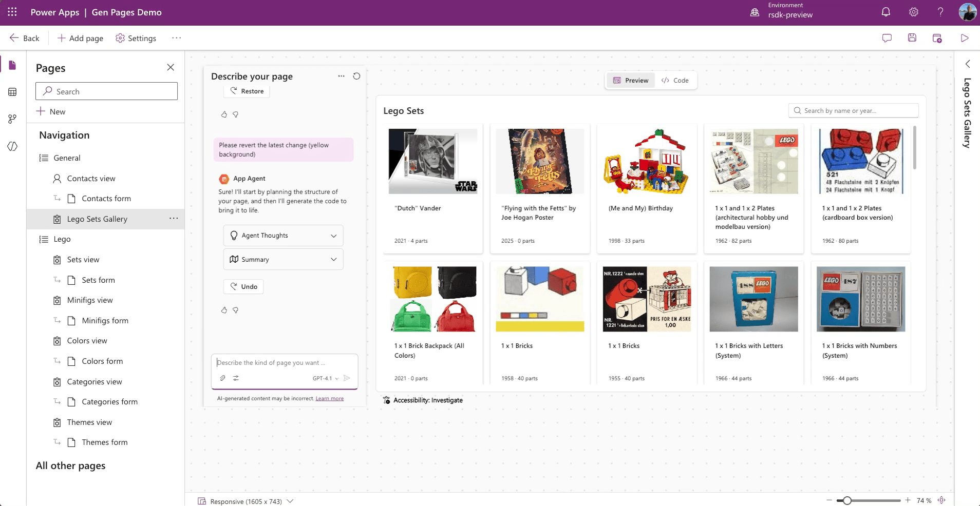
Task: Open the Responsive screen size dropdown
Action: coord(290,501)
